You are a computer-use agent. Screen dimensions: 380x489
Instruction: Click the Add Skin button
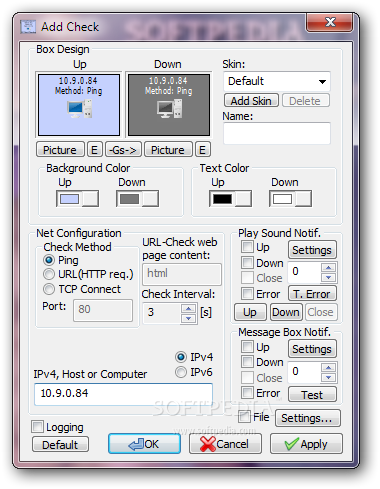[x=251, y=100]
